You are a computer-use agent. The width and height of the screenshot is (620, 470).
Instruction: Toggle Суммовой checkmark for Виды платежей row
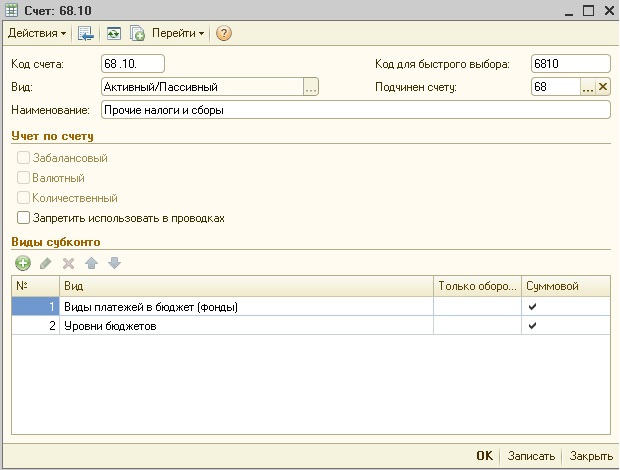[x=532, y=307]
